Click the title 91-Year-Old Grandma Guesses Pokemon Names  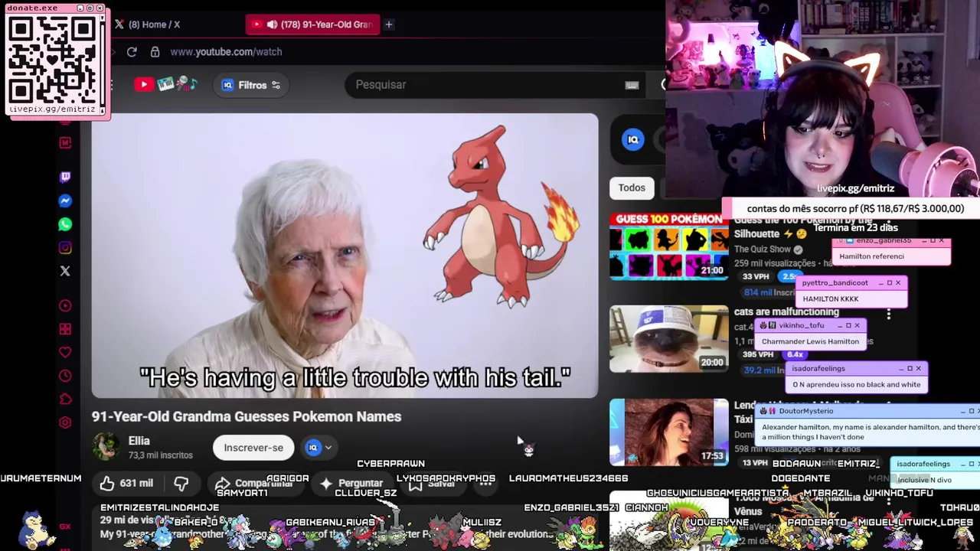click(x=247, y=416)
